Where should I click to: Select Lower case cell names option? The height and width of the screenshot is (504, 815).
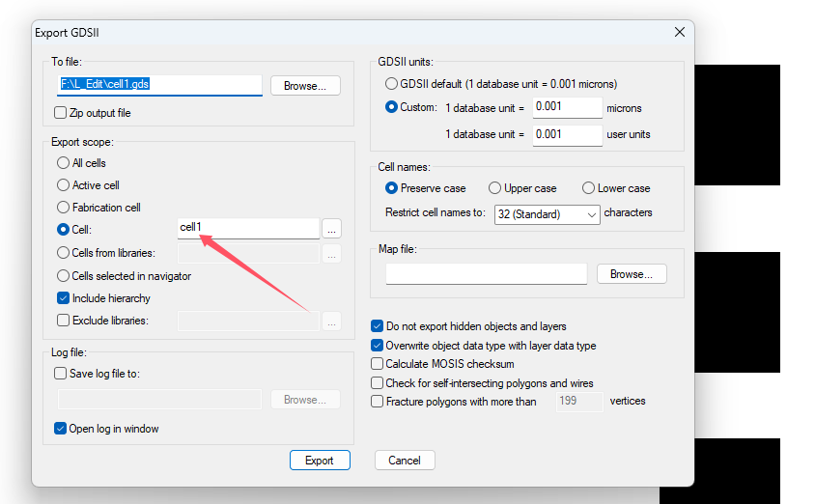click(x=588, y=188)
